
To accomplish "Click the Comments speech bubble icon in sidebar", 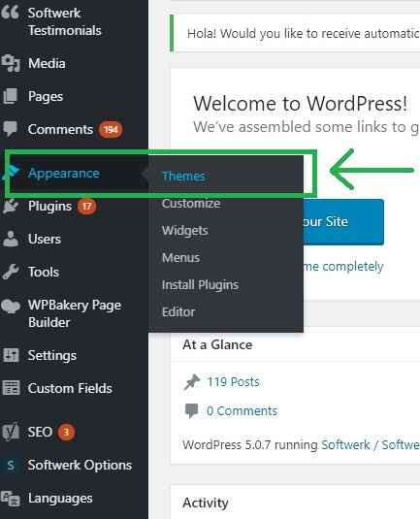I will 10,129.
